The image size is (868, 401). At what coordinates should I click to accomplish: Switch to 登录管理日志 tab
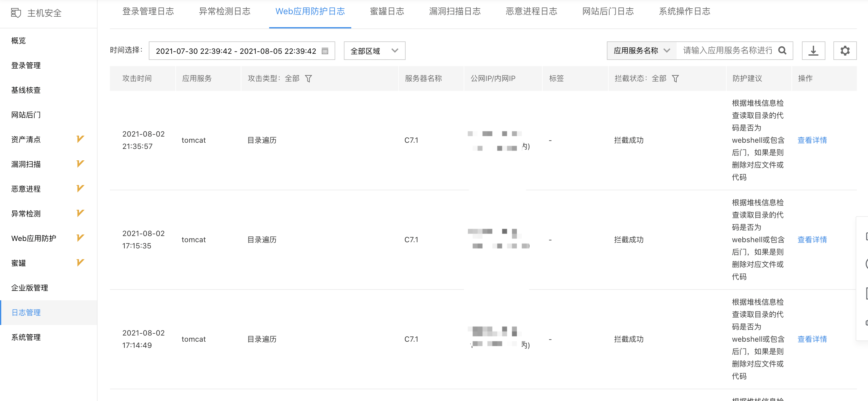click(x=148, y=11)
